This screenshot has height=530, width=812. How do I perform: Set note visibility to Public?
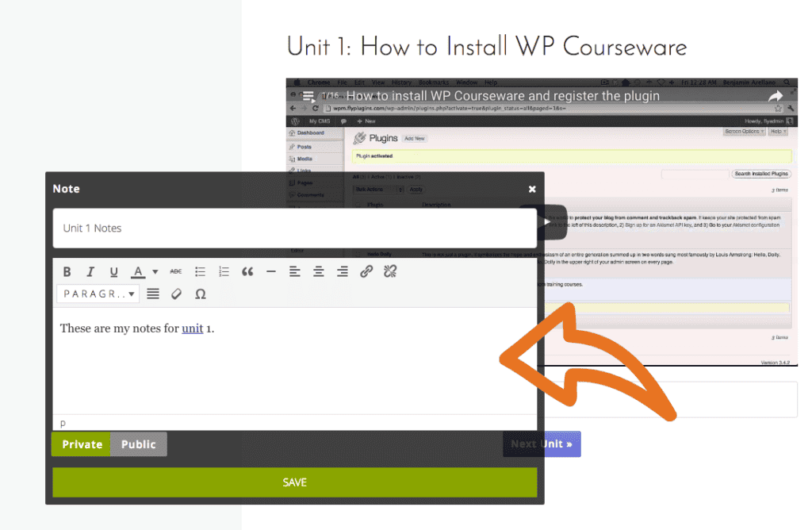tap(138, 444)
